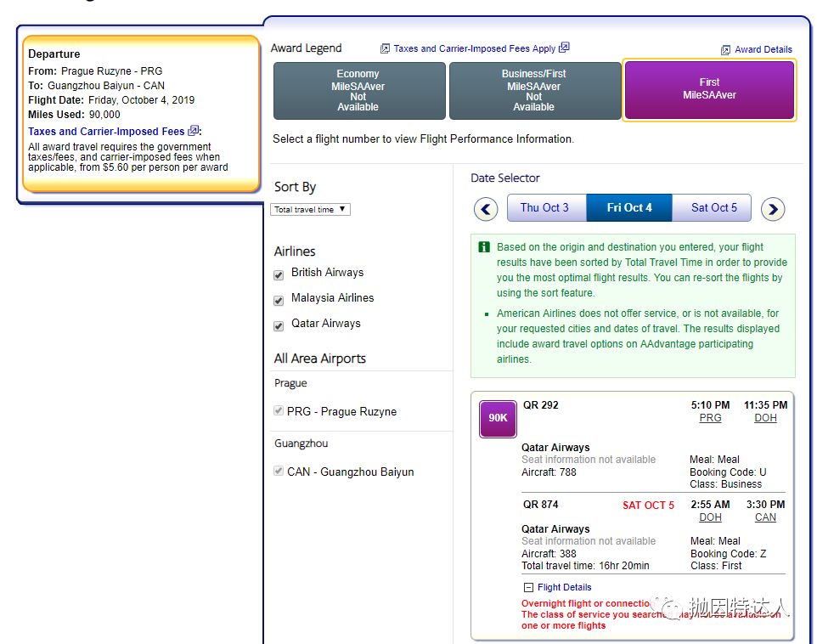Click the DOH arrival code under 11:35 PM
Viewport: 817px width, 644px height.
(765, 418)
